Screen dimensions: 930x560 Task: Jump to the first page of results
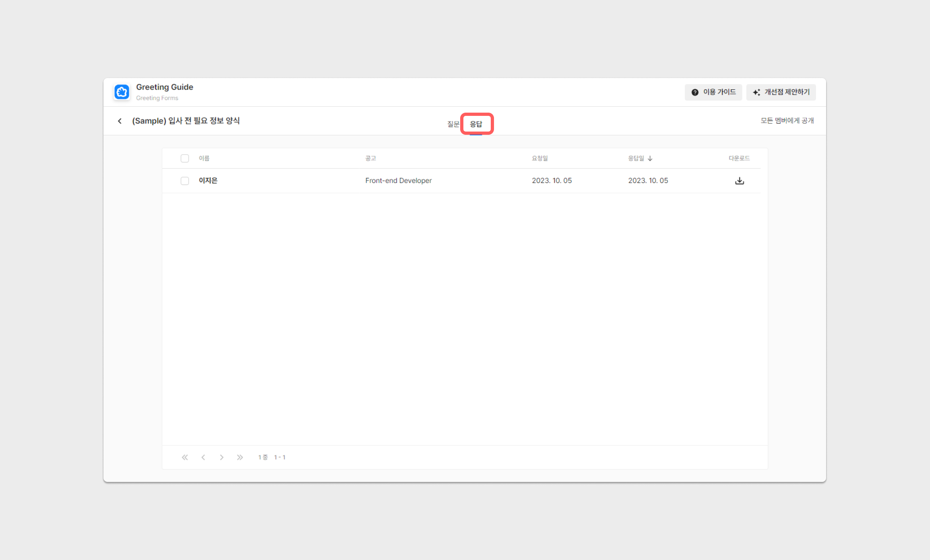coord(185,457)
